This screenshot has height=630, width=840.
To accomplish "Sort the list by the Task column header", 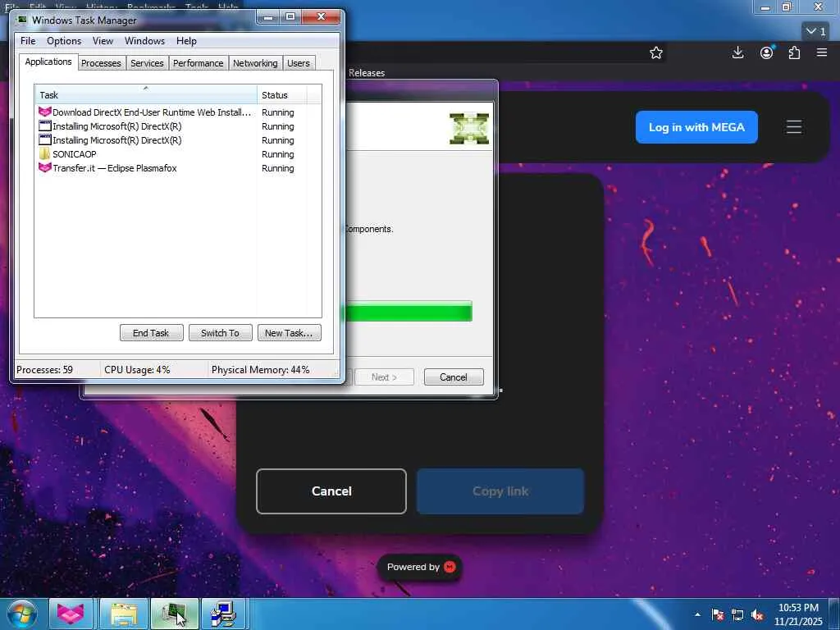I will click(146, 95).
